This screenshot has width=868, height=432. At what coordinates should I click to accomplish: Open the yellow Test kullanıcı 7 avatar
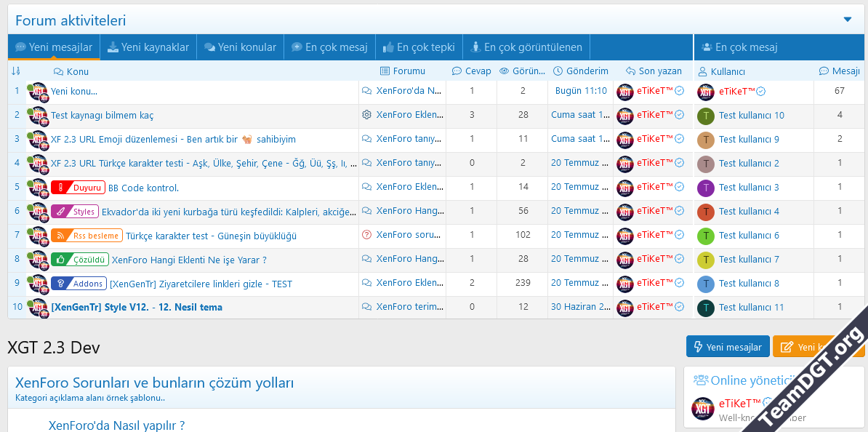tap(706, 259)
